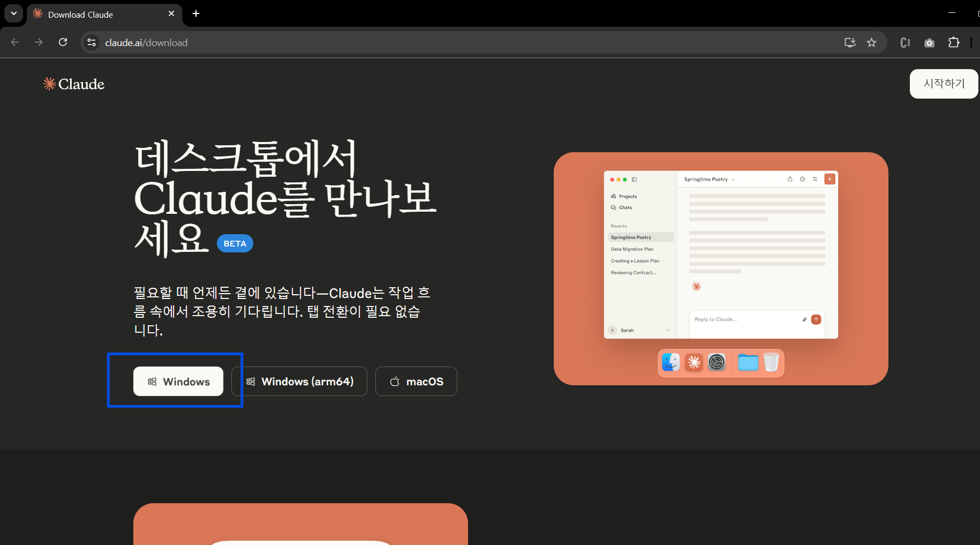Click Reviewing Contract... in the mockup
Image resolution: width=980 pixels, height=545 pixels.
634,273
